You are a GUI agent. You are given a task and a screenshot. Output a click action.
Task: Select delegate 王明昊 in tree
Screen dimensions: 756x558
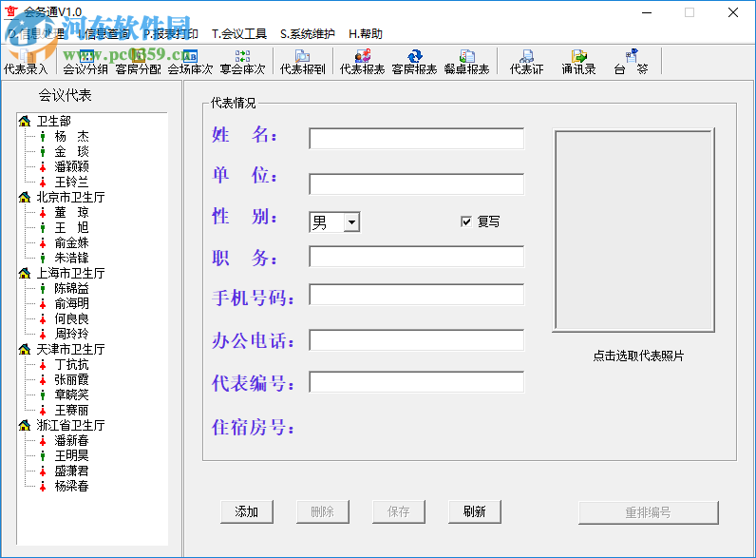tap(71, 455)
